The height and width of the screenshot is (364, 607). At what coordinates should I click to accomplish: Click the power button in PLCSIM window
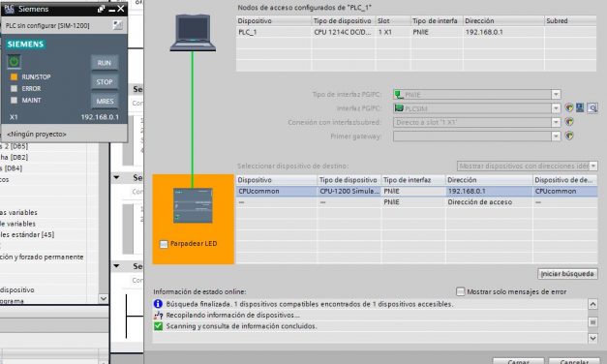pyautogui.click(x=14, y=61)
